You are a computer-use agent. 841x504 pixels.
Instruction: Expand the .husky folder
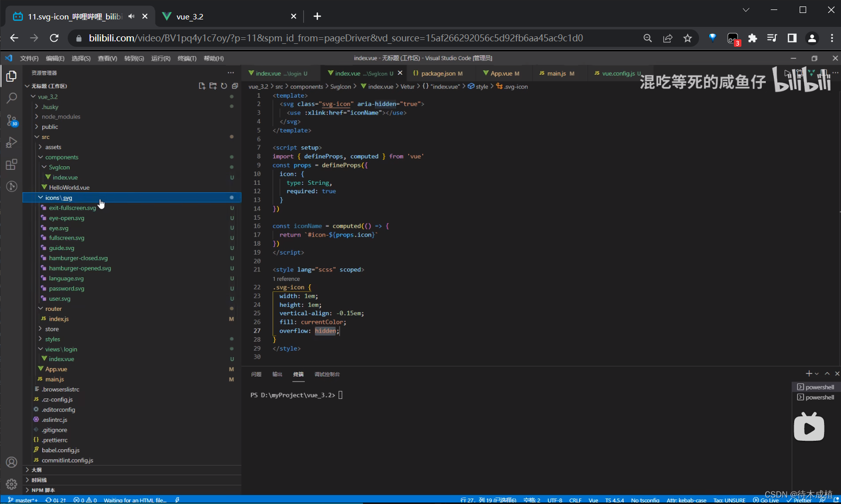[36, 107]
